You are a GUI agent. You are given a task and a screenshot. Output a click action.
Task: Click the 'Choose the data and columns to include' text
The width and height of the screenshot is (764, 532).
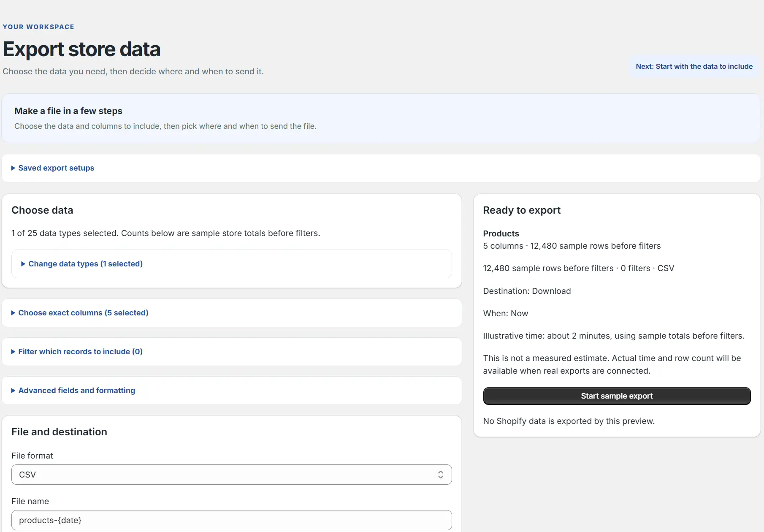click(x=165, y=126)
